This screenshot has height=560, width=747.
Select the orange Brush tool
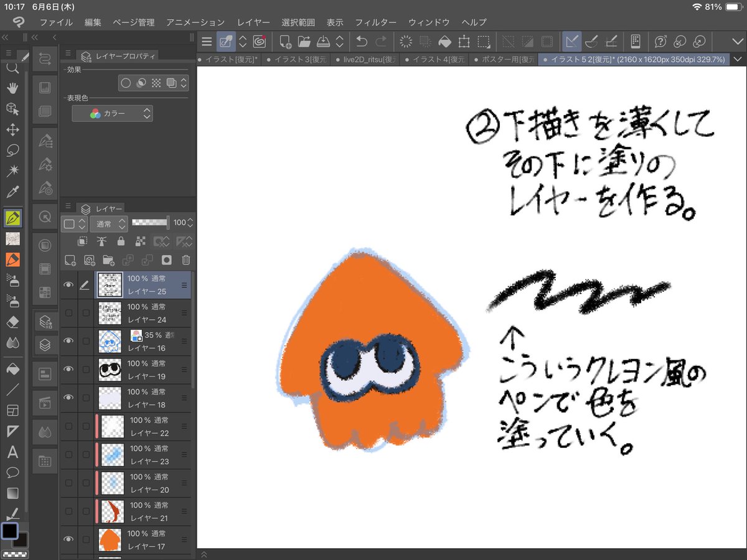pos(12,259)
